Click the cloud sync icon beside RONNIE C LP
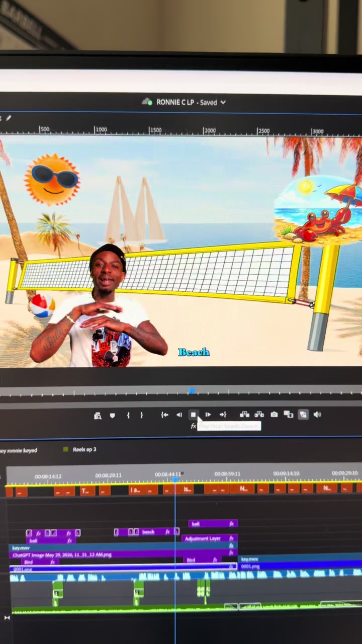Screen dimensions: 362x644 pos(147,102)
